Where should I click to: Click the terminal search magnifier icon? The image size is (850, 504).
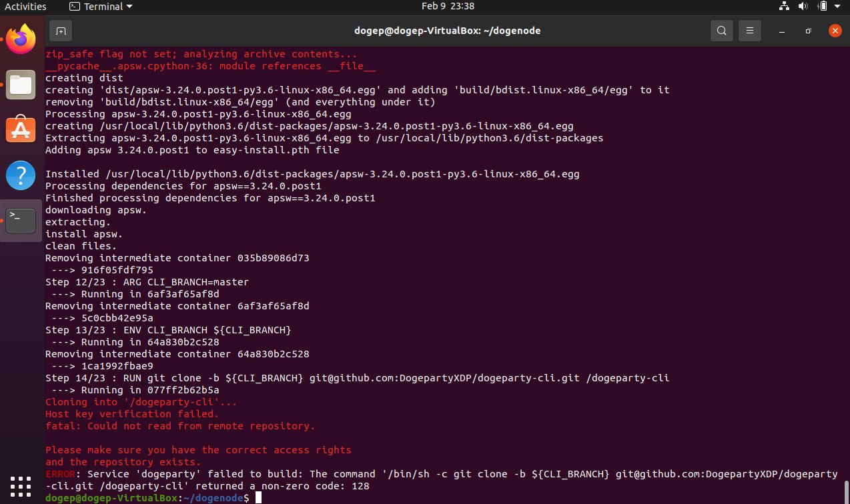(x=721, y=31)
